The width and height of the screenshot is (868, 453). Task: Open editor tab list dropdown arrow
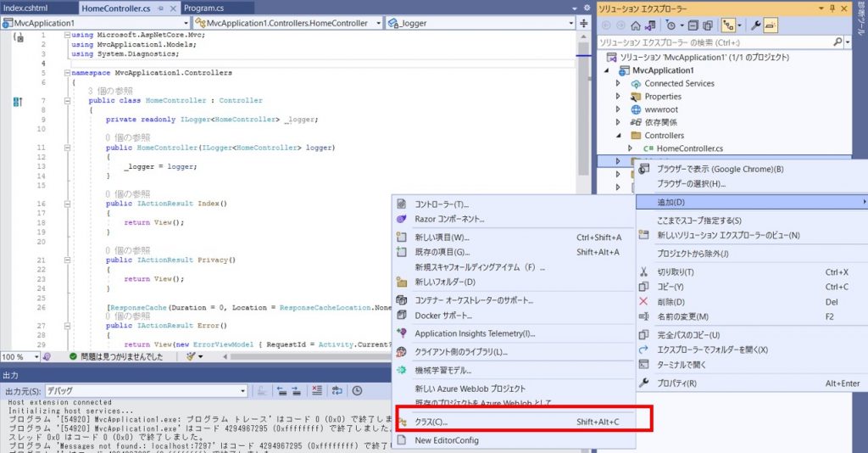(575, 8)
